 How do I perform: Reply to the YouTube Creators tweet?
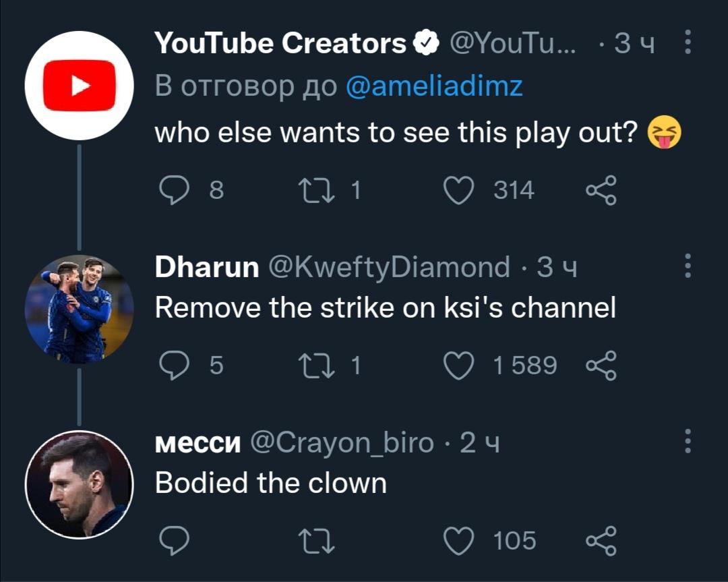174,190
